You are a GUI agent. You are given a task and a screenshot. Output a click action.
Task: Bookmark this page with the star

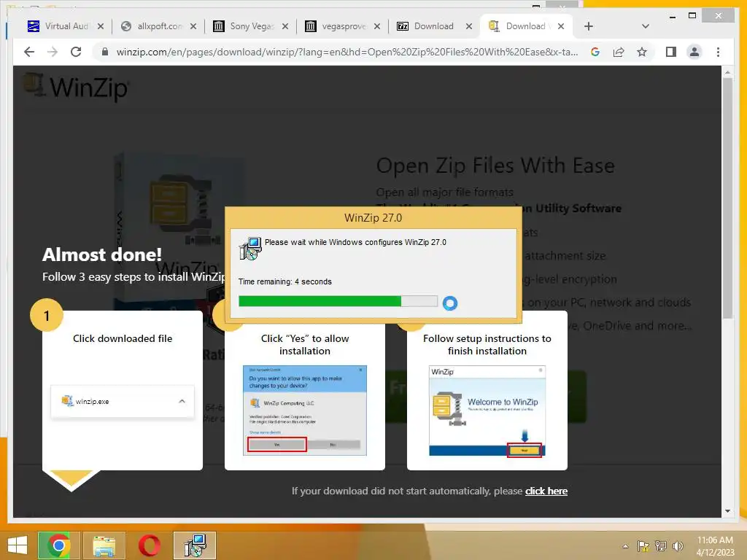pyautogui.click(x=642, y=52)
